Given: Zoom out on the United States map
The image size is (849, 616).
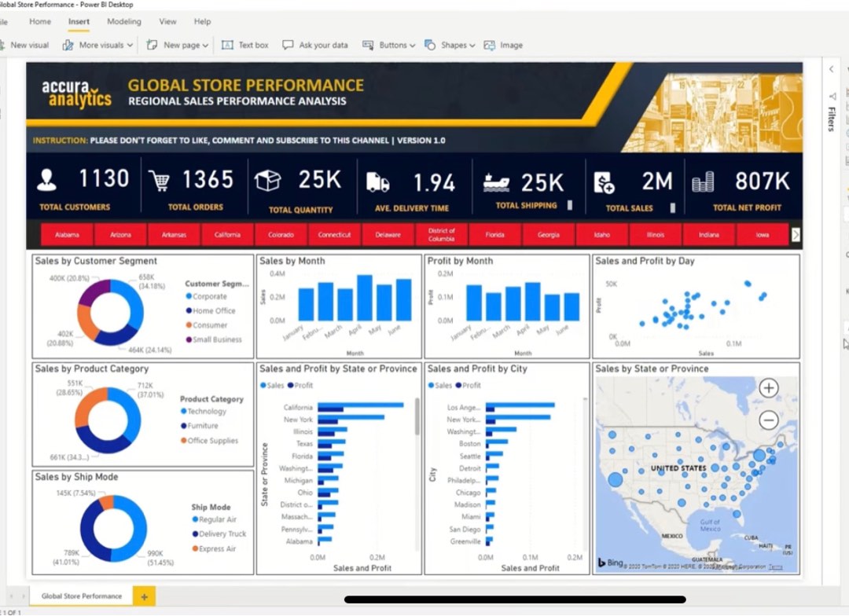Looking at the screenshot, I should (x=768, y=420).
